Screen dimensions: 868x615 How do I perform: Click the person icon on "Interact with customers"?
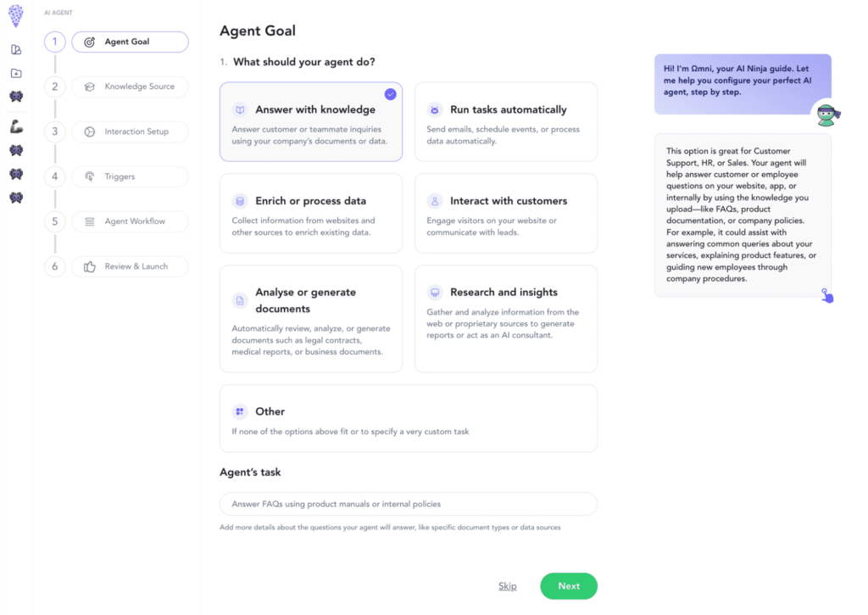click(435, 201)
